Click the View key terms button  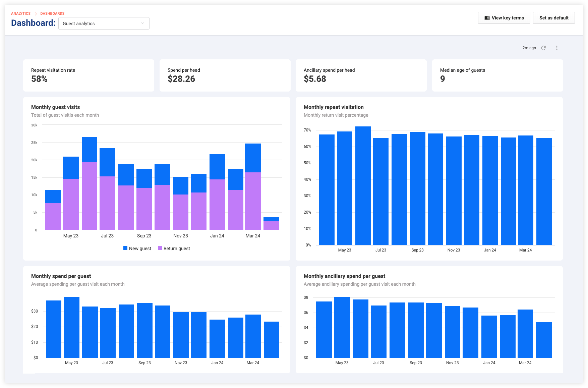click(504, 18)
